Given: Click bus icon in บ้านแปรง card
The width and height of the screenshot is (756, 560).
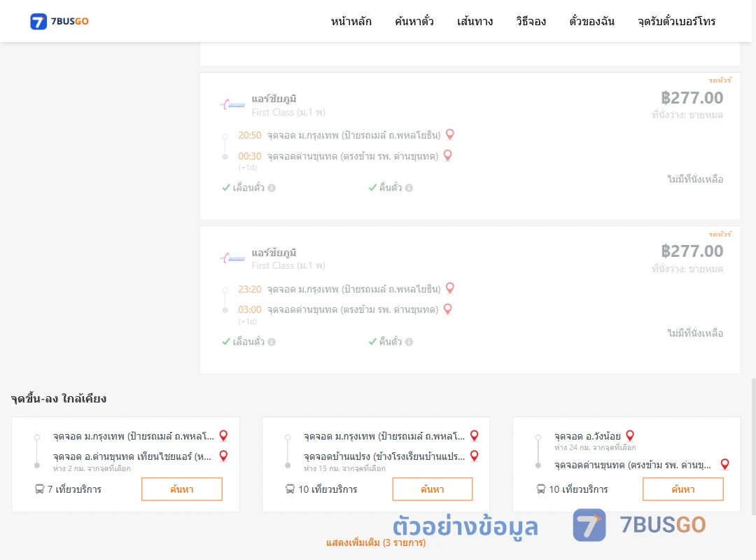Looking at the screenshot, I should [x=290, y=489].
